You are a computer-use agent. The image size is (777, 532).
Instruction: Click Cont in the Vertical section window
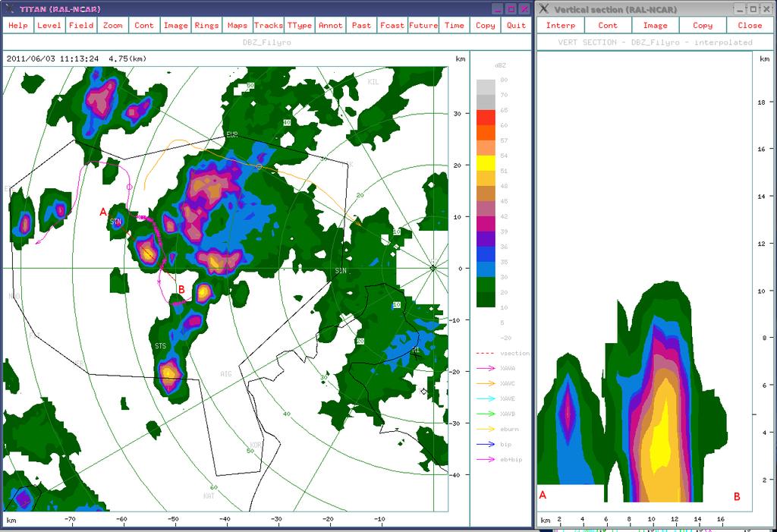click(x=608, y=25)
